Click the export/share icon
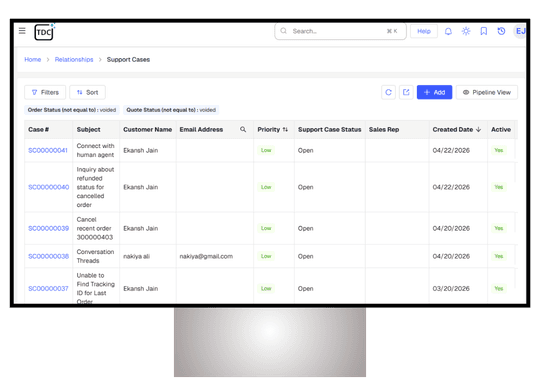540x384 pixels. click(x=406, y=92)
